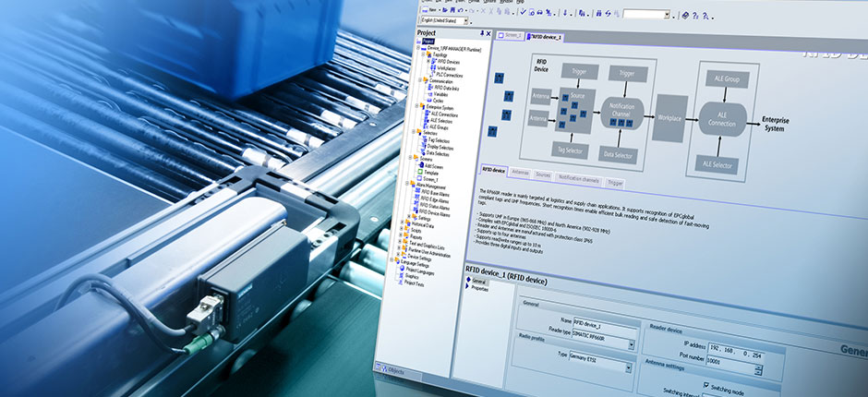
Task: Click the topmost RFID tag icon beside diagram
Action: coord(500,77)
